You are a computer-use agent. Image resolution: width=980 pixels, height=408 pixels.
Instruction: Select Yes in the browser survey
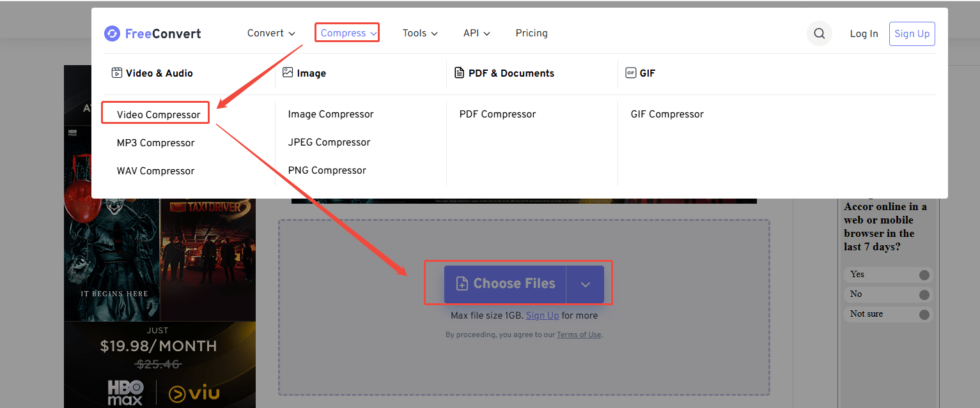(x=888, y=274)
